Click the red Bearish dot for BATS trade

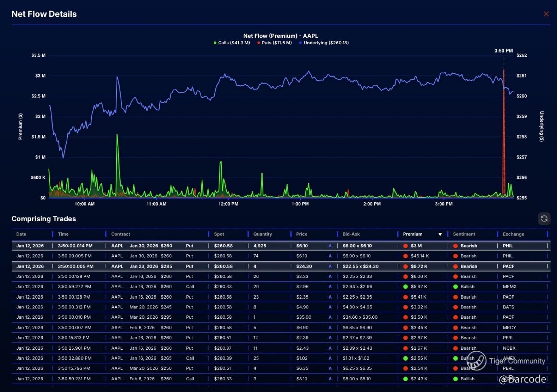tap(456, 307)
